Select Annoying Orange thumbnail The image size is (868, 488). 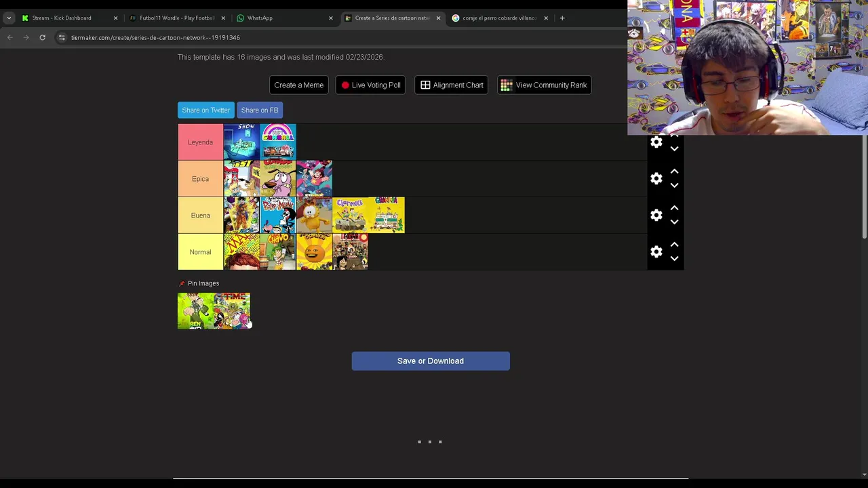pyautogui.click(x=315, y=251)
